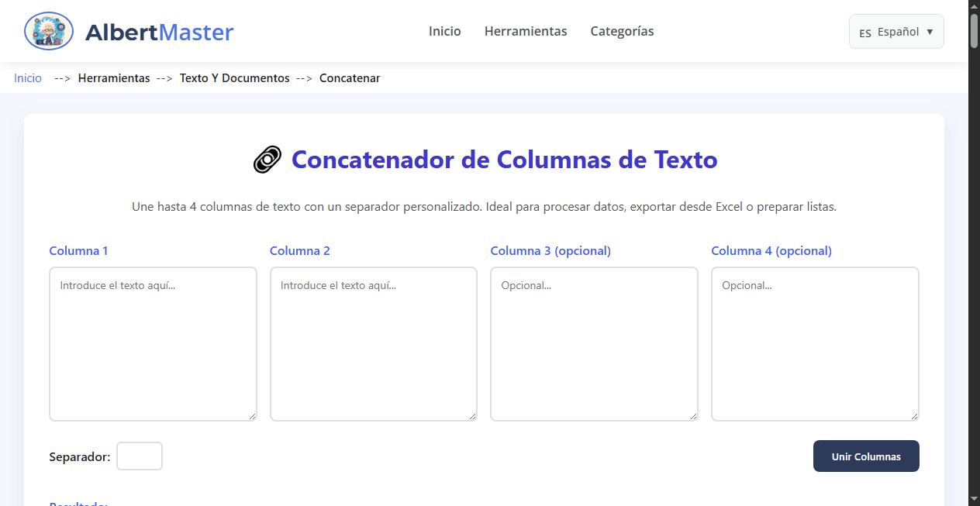Click the Concatenar breadcrumb entry
Screen dimensions: 980x506
[350, 77]
